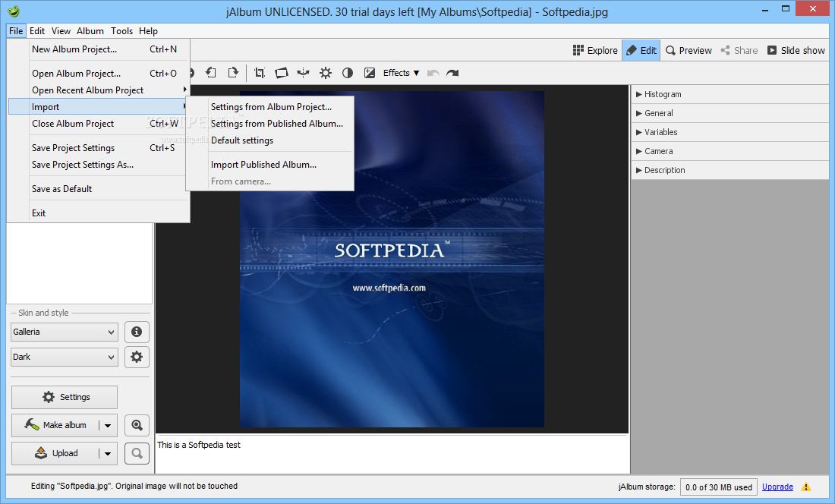Select the straighten/skew image tool icon
This screenshot has height=504, width=835.
coord(281,73)
